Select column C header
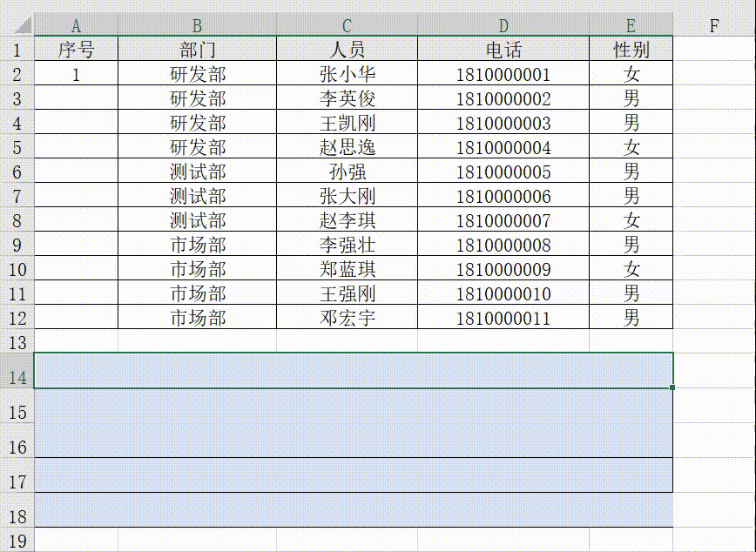Screen dimensions: 756x552 [x=347, y=25]
